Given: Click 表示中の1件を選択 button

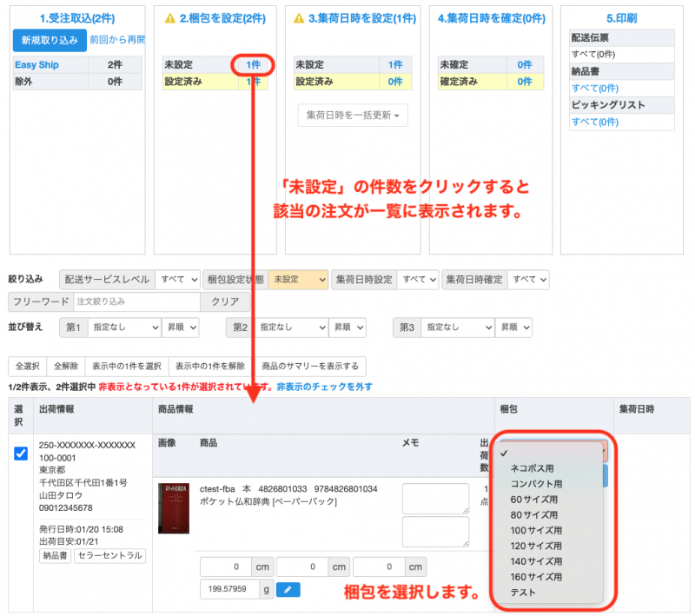Looking at the screenshot, I should 127,367.
